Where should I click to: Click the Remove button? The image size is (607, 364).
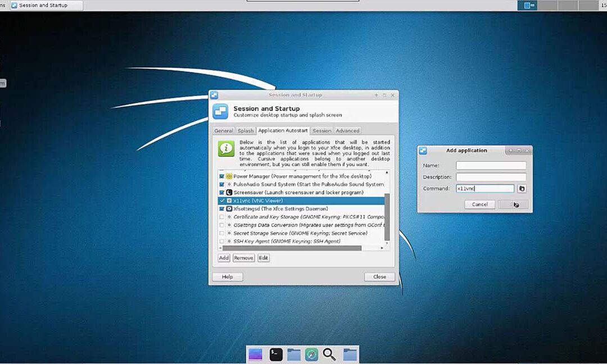[243, 258]
